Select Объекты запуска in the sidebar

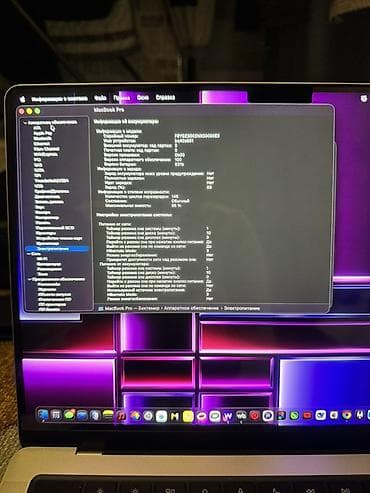[x=54, y=295]
